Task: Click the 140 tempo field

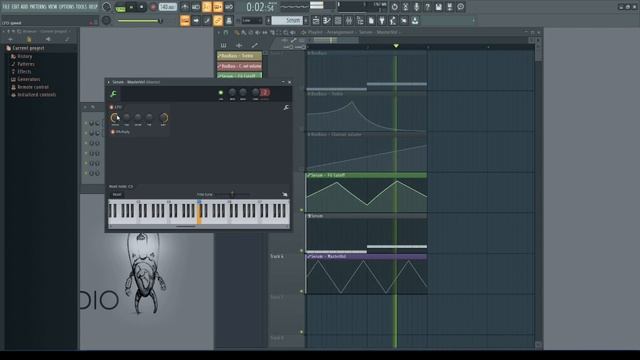Action: pos(167,7)
